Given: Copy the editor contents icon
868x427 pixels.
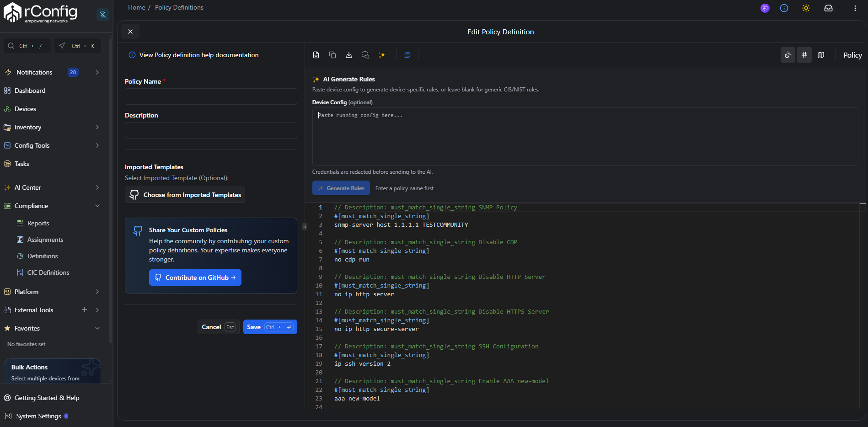Looking at the screenshot, I should click(332, 55).
